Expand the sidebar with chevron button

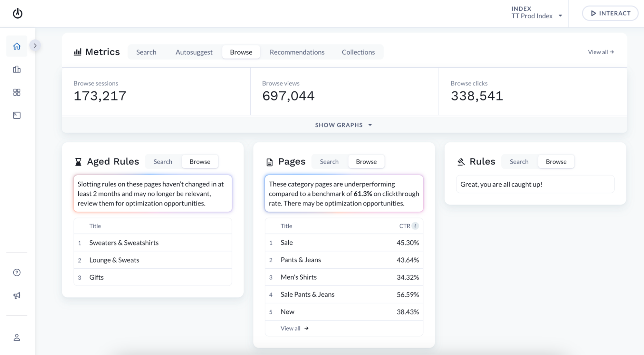[x=35, y=45]
